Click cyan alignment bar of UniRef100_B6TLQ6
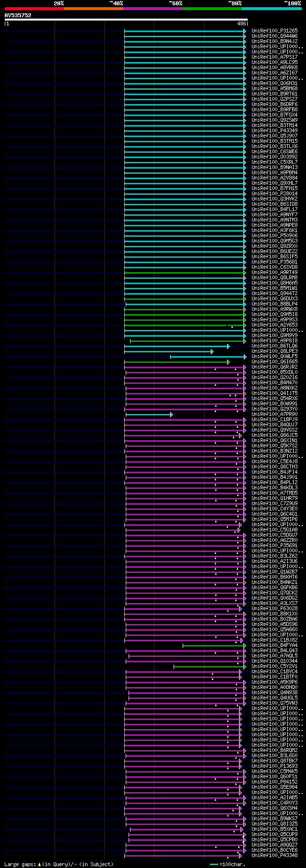 [x=177, y=346]
